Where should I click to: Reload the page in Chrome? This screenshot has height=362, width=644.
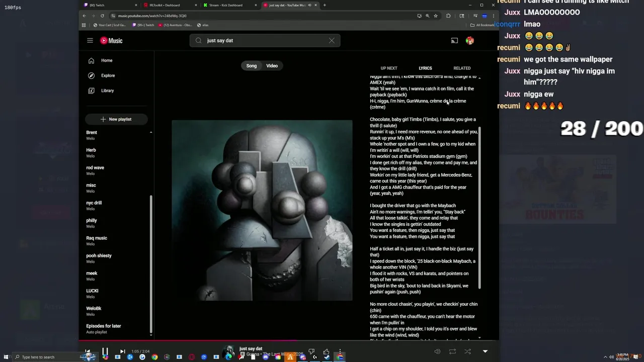pos(103,16)
